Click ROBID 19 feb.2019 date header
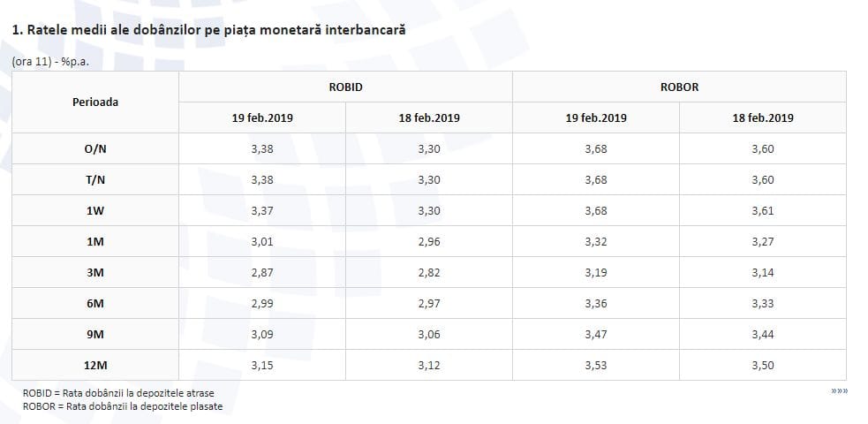Image resolution: width=868 pixels, height=424 pixels. pos(262,117)
